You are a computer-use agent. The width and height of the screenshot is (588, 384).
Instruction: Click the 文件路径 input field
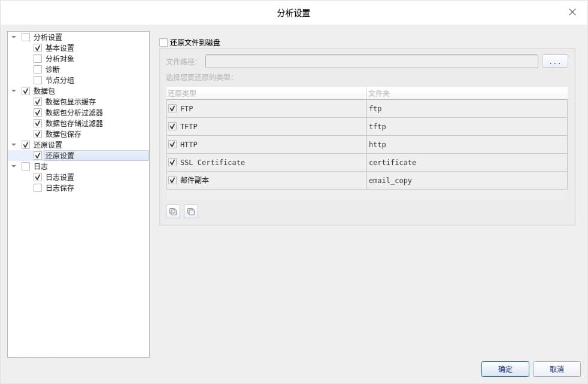371,62
